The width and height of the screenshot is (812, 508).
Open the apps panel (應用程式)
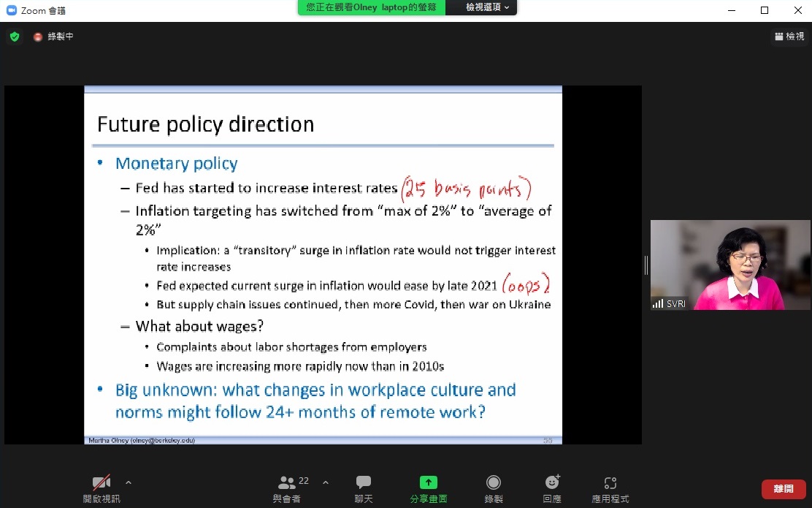610,488
